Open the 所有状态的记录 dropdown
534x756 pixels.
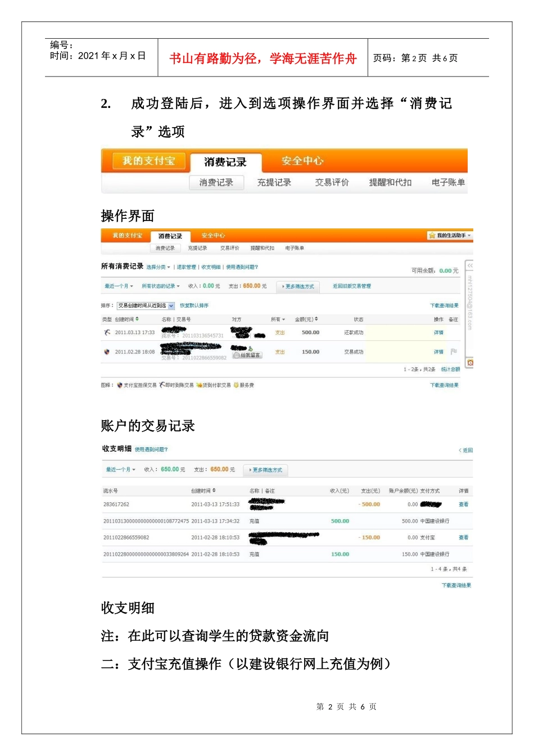click(x=161, y=286)
